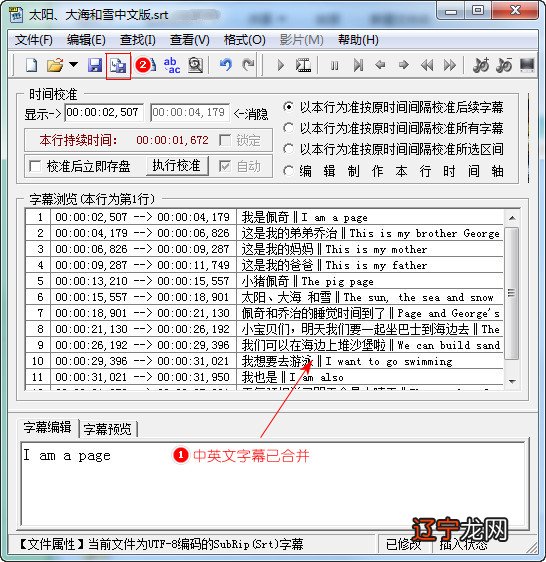The width and height of the screenshot is (546, 562).
Task: Click time cell 00:00:13,210 --> 00:00:15,557
Action: pos(142,281)
